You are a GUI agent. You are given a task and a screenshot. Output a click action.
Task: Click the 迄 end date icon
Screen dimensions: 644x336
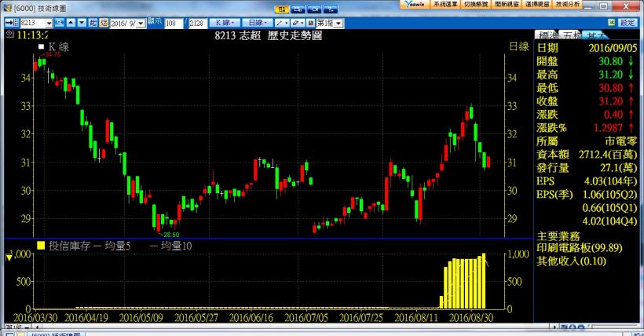click(x=104, y=23)
